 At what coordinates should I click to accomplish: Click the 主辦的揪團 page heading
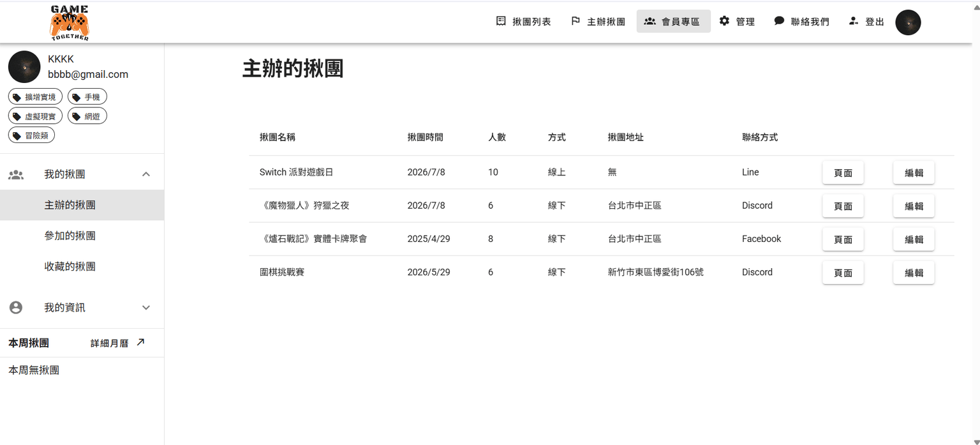(x=293, y=68)
